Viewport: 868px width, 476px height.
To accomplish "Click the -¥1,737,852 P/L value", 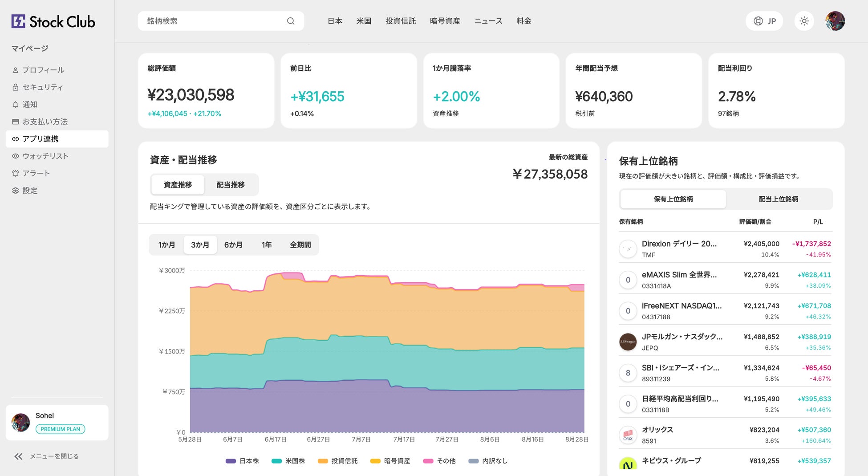I will 811,244.
